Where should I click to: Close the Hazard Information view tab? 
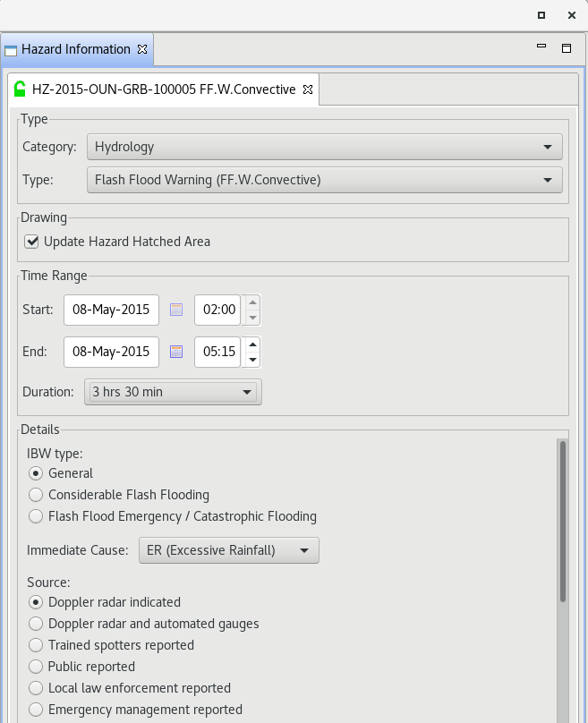coord(142,49)
